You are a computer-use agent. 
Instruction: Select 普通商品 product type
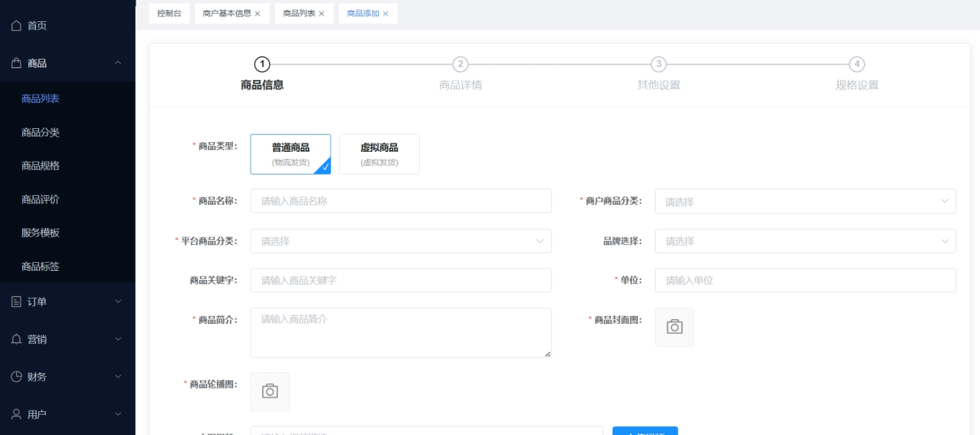click(x=290, y=153)
